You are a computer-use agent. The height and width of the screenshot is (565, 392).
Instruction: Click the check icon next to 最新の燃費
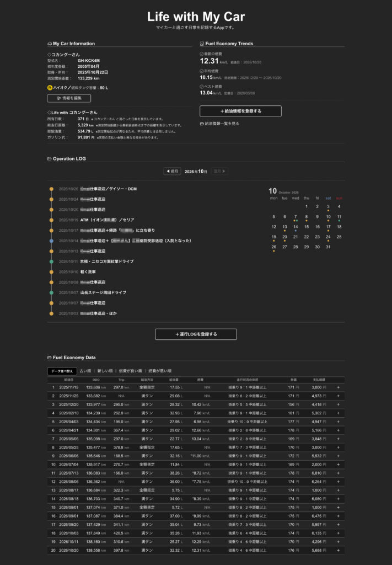click(x=202, y=54)
